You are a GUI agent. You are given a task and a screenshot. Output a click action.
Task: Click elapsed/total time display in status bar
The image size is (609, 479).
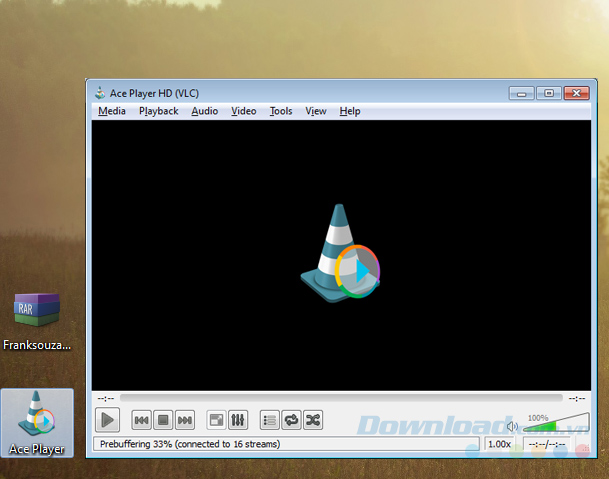pos(546,444)
